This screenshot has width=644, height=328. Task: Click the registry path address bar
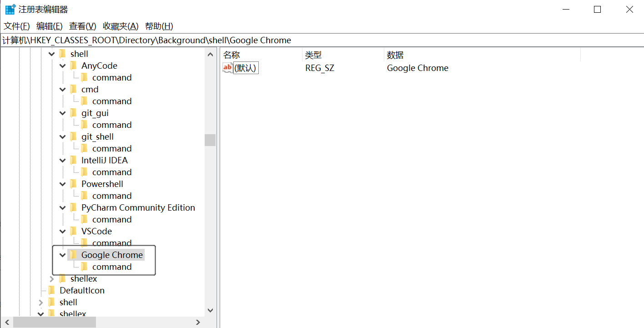[322, 40]
